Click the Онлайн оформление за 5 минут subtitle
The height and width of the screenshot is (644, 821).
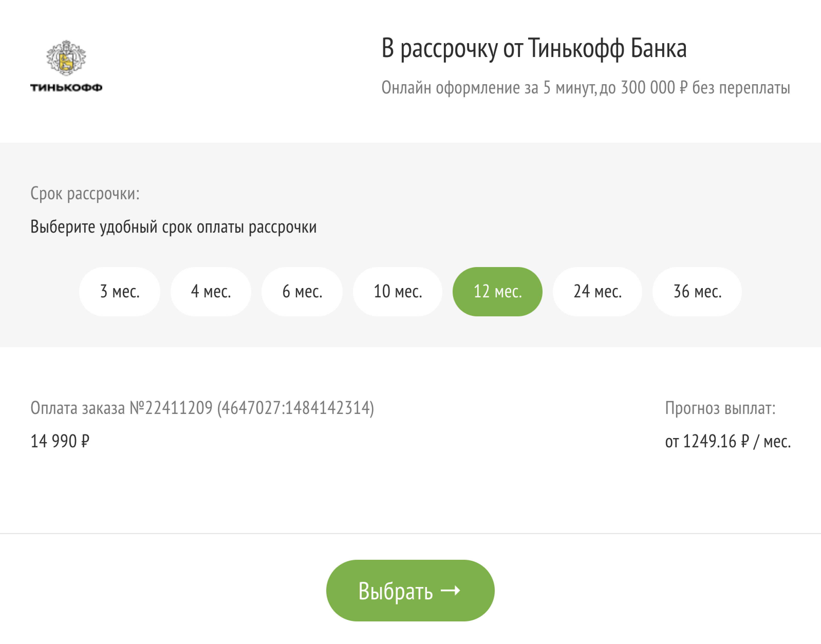pos(585,88)
